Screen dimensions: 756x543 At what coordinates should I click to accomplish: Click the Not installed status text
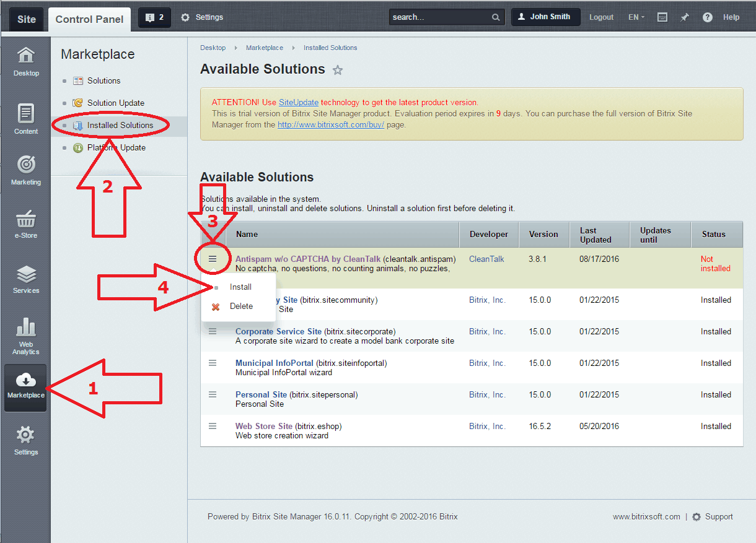pyautogui.click(x=715, y=264)
